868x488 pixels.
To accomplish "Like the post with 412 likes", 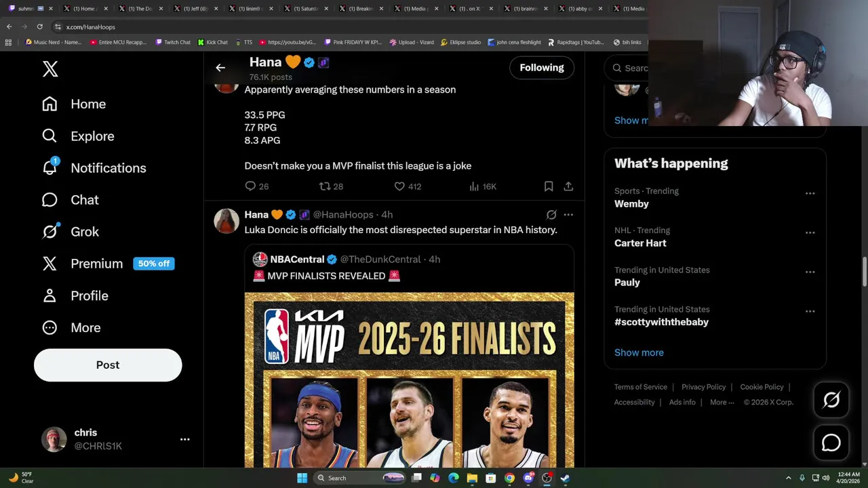I will point(399,186).
